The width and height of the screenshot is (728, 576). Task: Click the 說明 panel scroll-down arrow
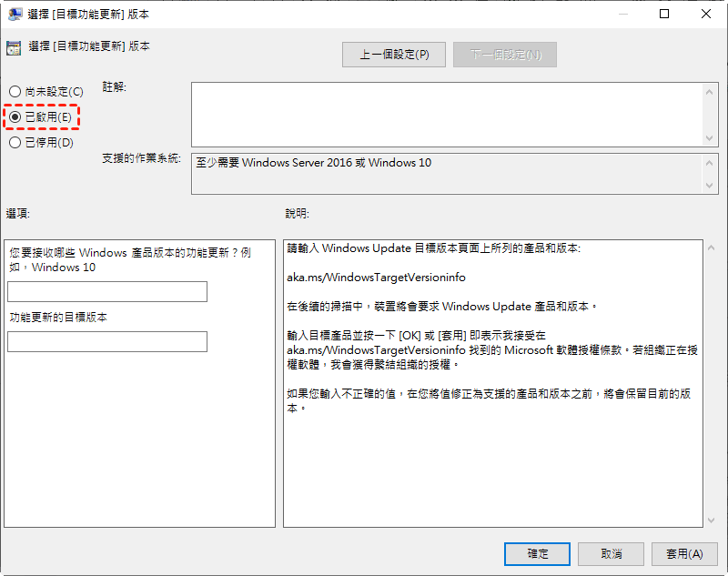pyautogui.click(x=710, y=520)
